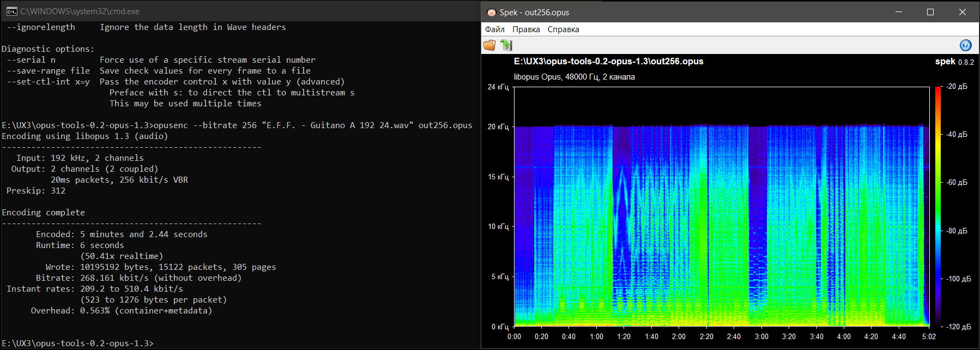The width and height of the screenshot is (980, 350).
Task: Click the 20 кГц frequency axis label
Action: [x=498, y=126]
